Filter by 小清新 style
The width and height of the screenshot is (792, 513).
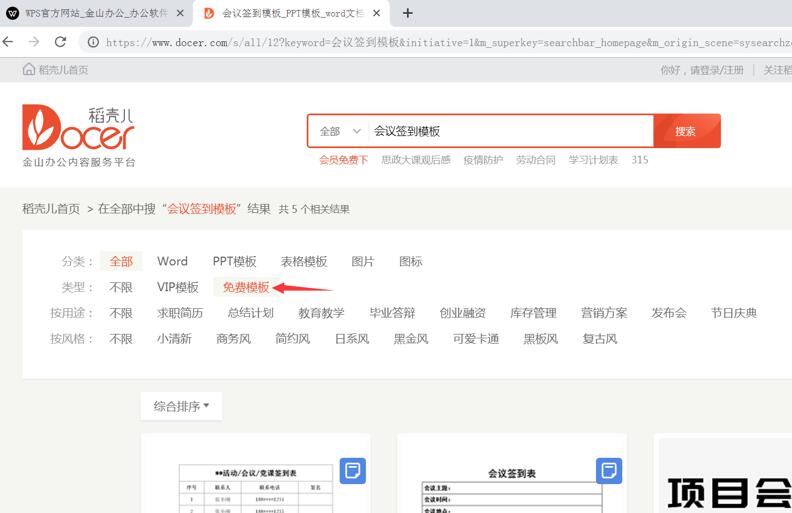coord(174,339)
